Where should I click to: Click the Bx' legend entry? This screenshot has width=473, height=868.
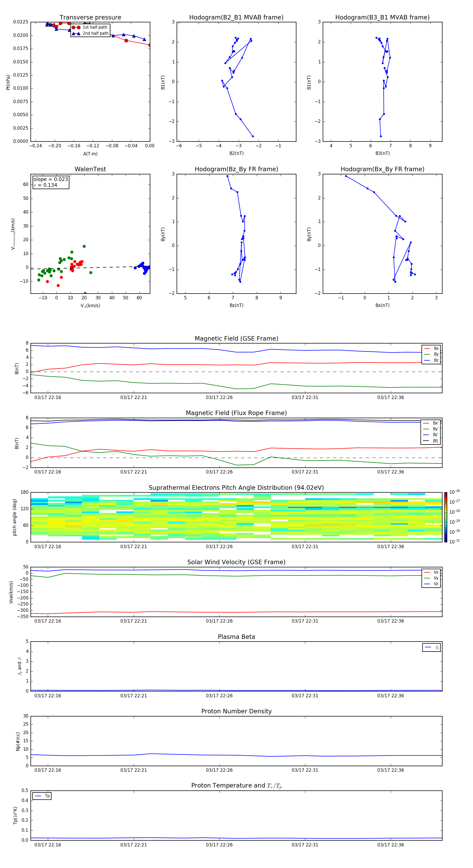431,423
